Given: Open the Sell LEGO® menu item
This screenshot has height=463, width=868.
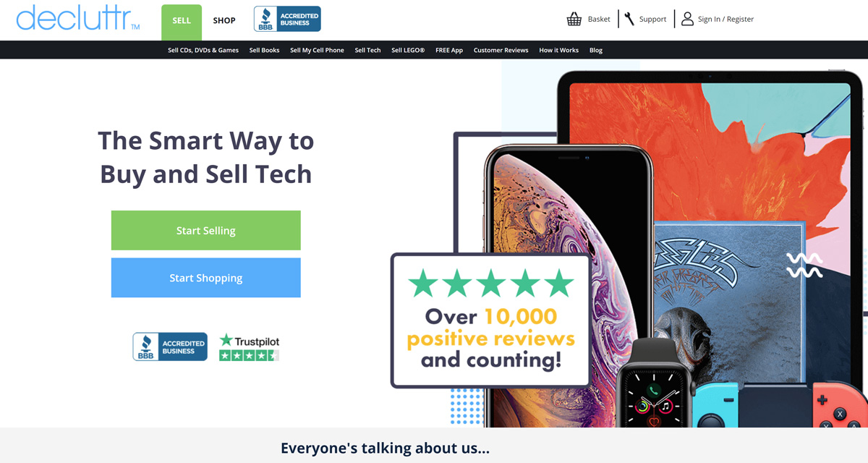Looking at the screenshot, I should (x=408, y=51).
